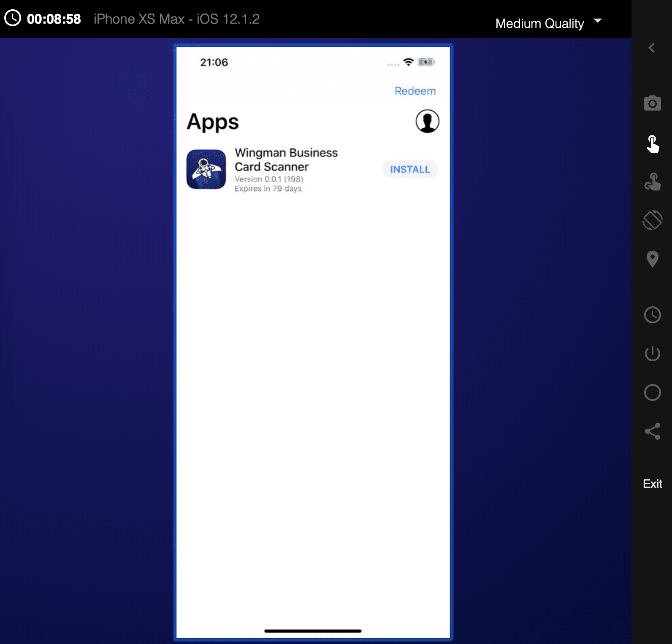Tap the home circle button icon
The height and width of the screenshot is (644, 672).
click(x=653, y=392)
